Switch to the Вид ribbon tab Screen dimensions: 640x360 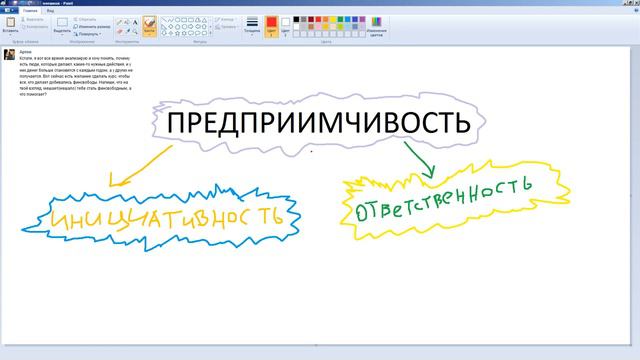pos(50,11)
